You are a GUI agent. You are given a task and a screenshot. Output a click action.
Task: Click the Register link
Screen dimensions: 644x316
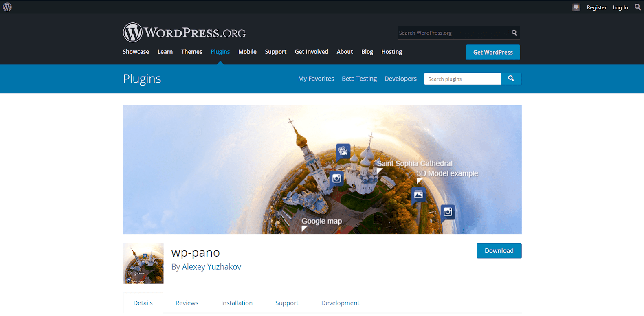(x=597, y=7)
